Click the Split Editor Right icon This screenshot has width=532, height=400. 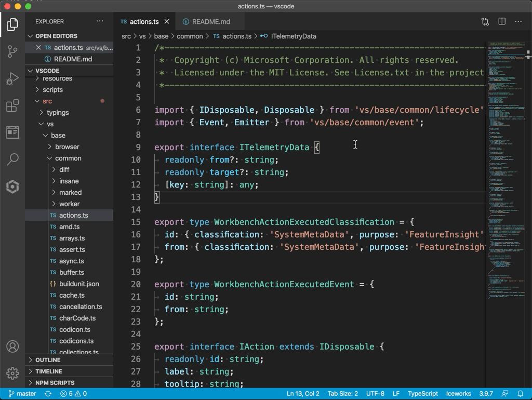(502, 22)
